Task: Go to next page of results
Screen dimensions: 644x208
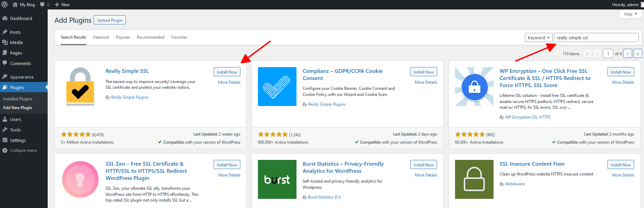Action: (628, 54)
